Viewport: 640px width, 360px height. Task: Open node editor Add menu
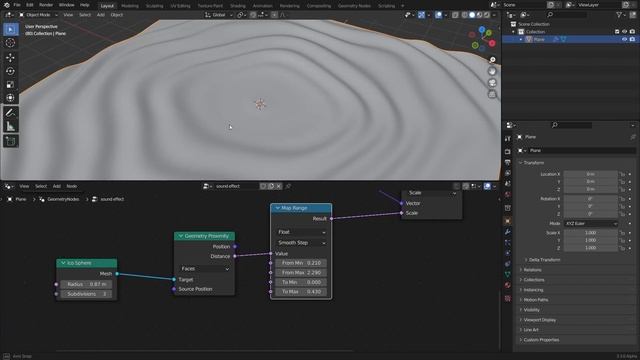57,186
